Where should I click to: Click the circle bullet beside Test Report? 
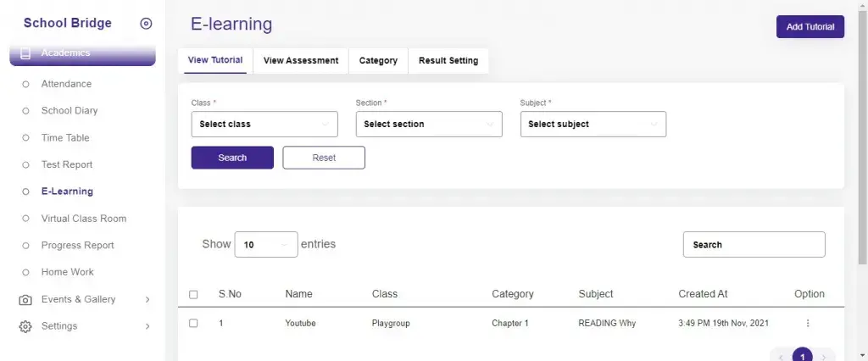tap(25, 165)
